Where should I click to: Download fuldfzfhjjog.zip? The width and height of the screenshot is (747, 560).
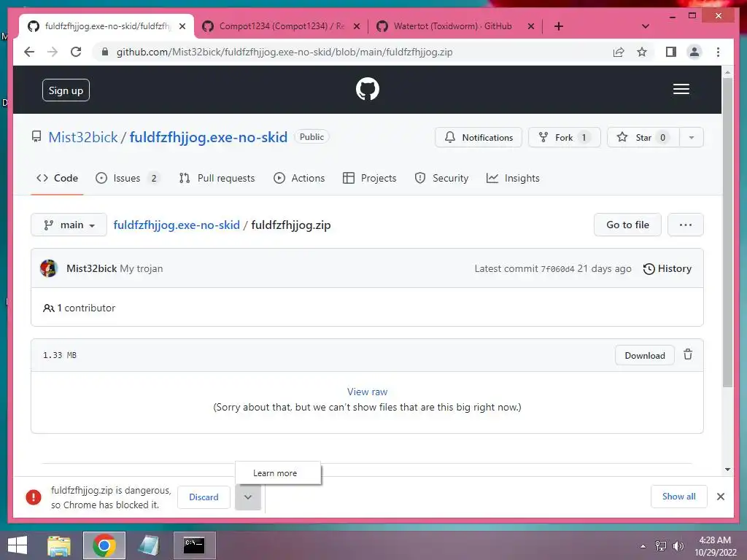pyautogui.click(x=645, y=356)
